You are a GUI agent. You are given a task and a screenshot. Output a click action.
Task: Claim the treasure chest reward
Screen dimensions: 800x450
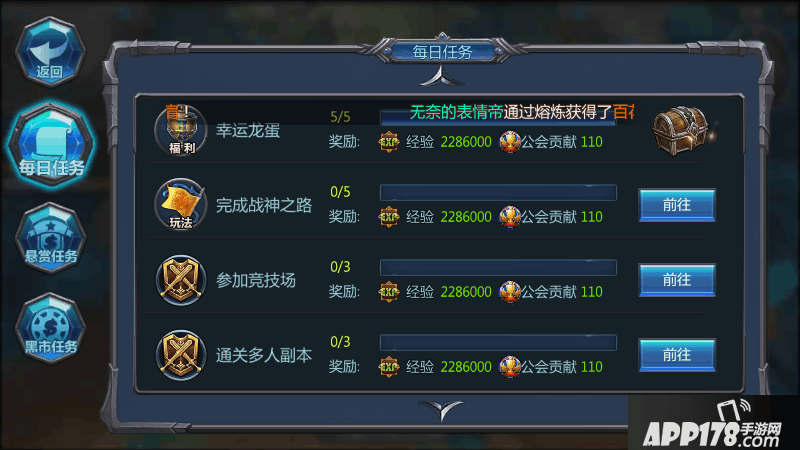[x=682, y=131]
